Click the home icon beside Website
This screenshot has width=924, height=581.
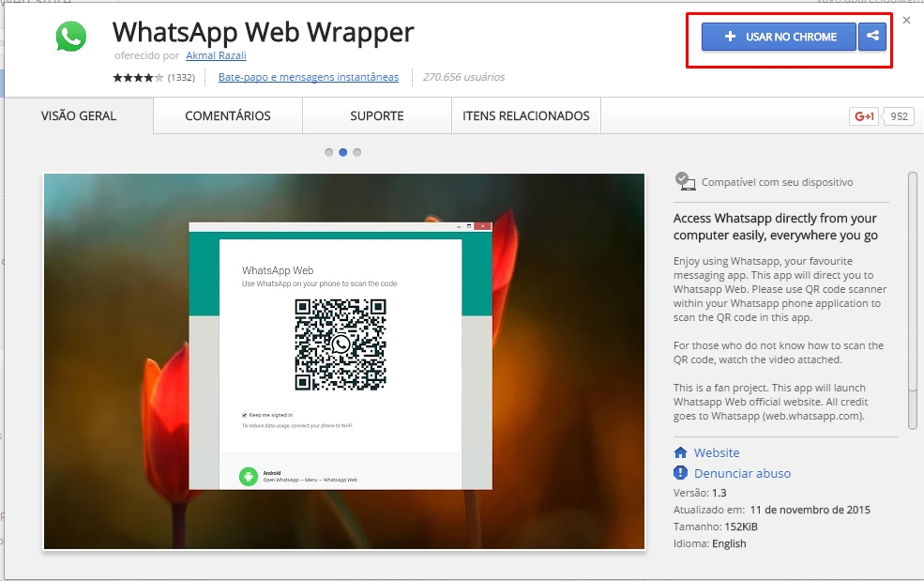point(681,452)
